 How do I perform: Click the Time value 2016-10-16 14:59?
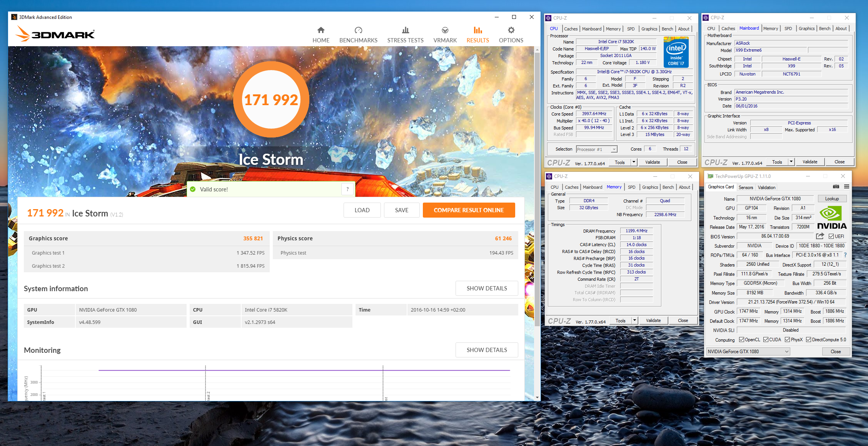(x=438, y=310)
